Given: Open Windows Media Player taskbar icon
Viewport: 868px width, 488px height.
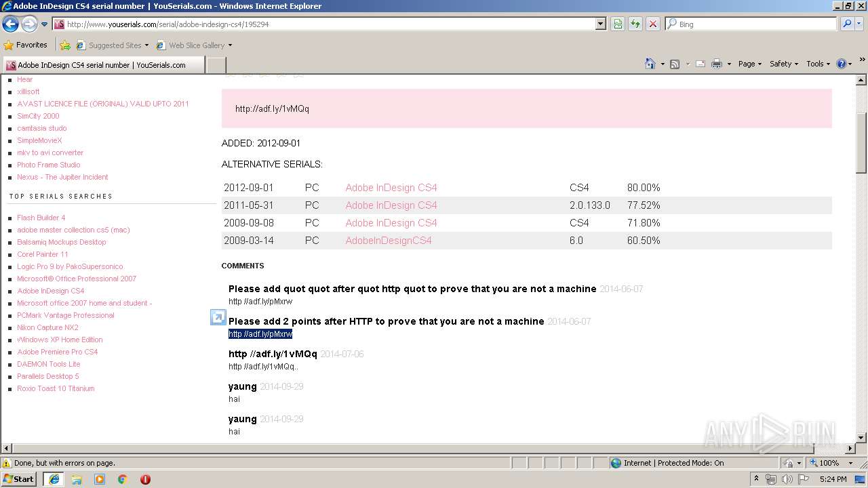Looking at the screenshot, I should [100, 479].
